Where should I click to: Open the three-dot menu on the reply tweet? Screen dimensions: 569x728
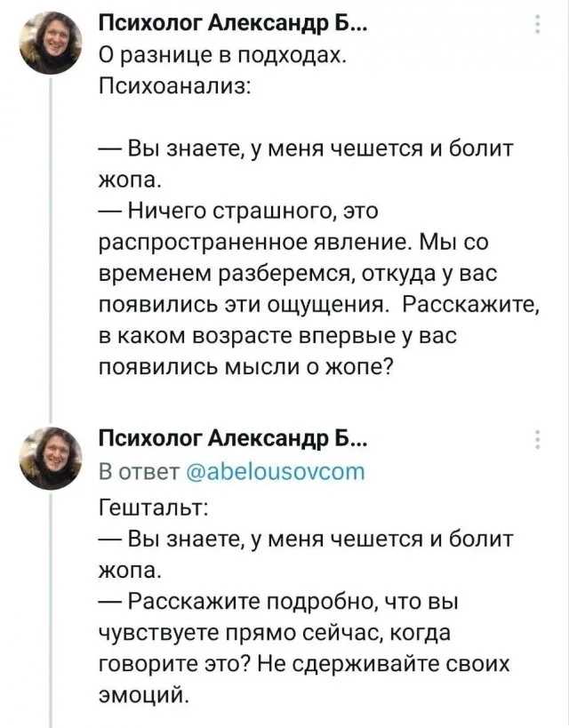[538, 438]
